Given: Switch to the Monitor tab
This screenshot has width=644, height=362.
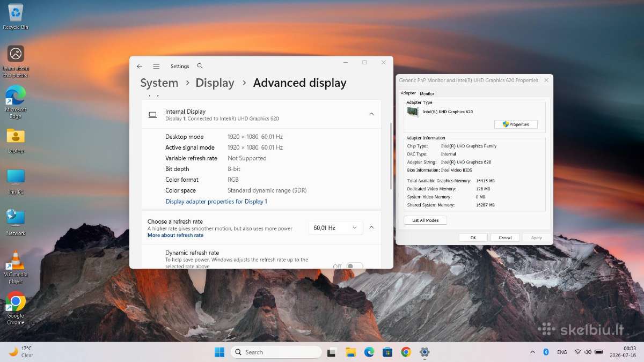Looking at the screenshot, I should tap(427, 93).
